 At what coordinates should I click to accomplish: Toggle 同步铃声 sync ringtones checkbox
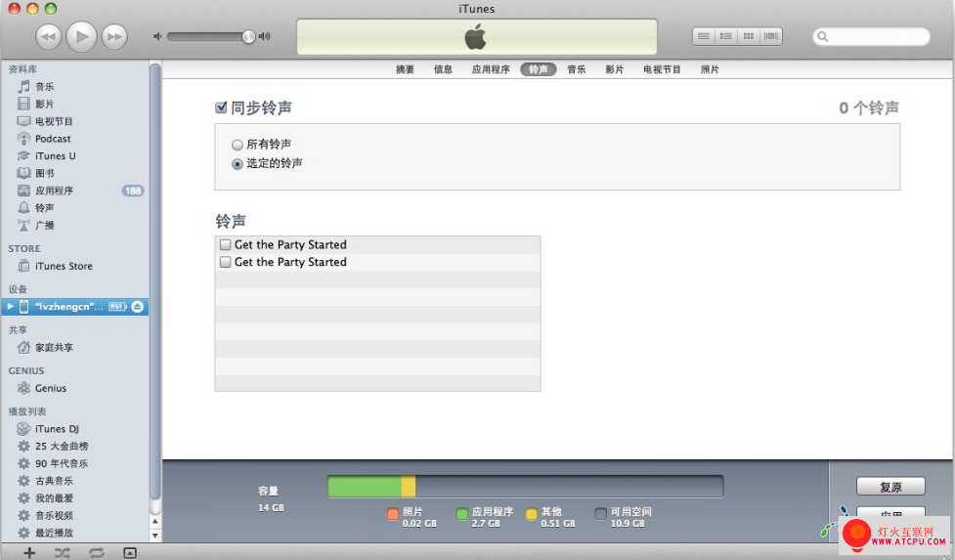point(221,108)
